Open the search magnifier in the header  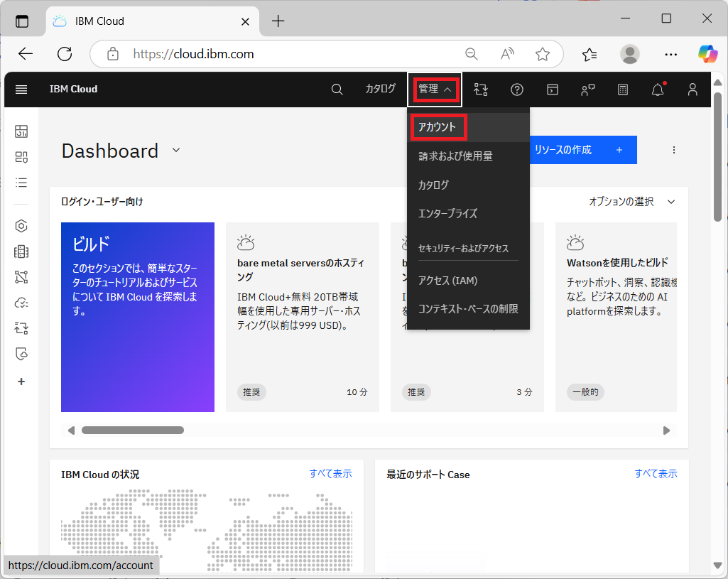click(337, 90)
